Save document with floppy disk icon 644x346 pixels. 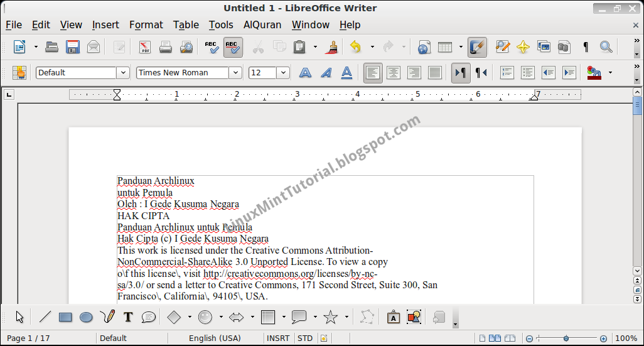click(73, 47)
